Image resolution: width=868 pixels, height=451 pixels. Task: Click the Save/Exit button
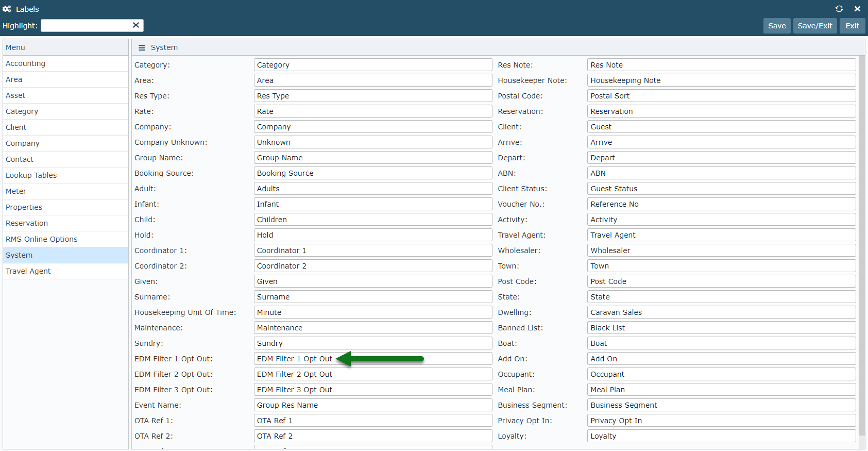[815, 26]
